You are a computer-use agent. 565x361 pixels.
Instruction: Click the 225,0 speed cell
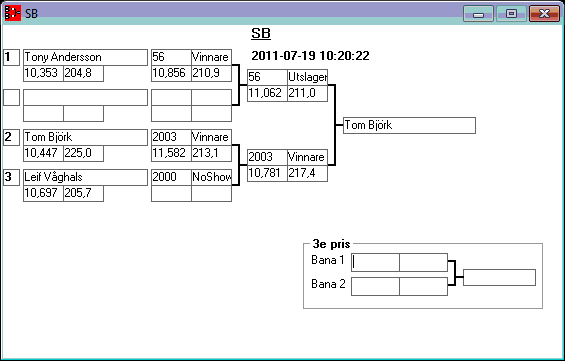pyautogui.click(x=84, y=153)
